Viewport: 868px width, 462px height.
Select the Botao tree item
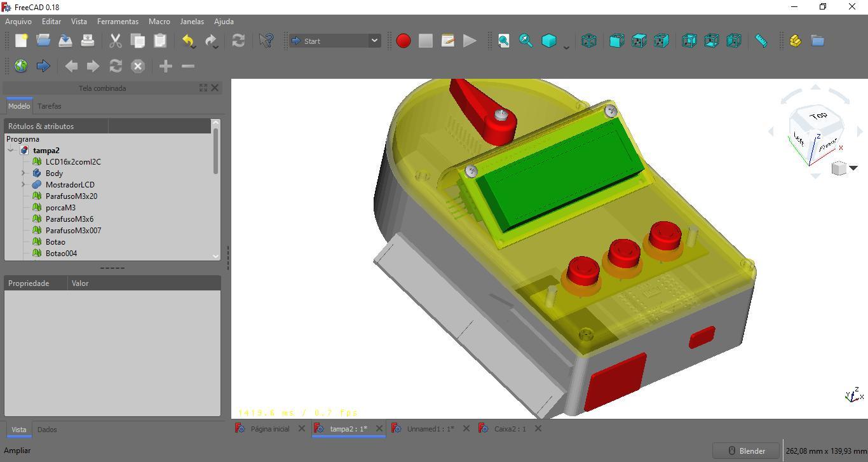click(x=55, y=242)
